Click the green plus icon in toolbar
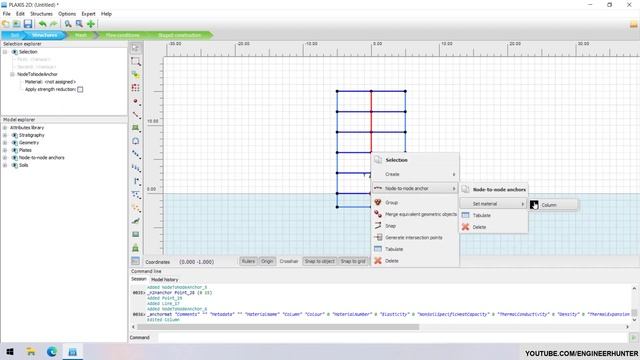This screenshot has width=640, height=360. [x=91, y=24]
